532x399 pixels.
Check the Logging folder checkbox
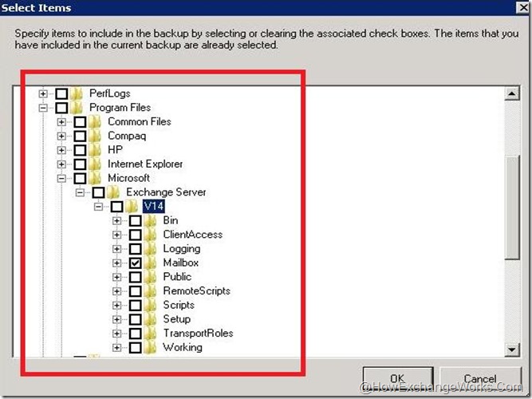pyautogui.click(x=136, y=249)
